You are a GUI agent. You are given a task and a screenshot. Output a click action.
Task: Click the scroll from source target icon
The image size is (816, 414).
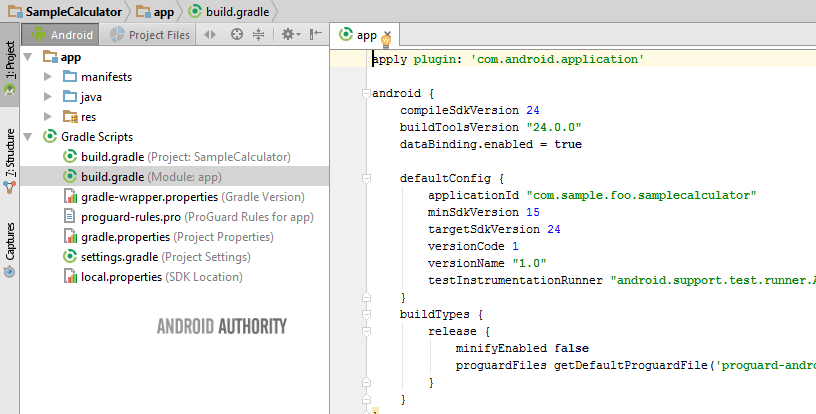point(237,35)
